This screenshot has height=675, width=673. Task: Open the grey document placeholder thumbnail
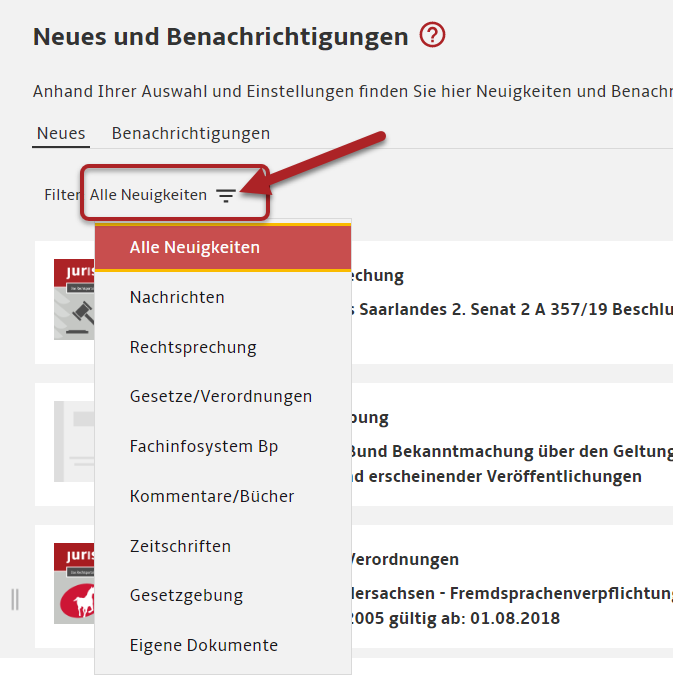[x=74, y=442]
